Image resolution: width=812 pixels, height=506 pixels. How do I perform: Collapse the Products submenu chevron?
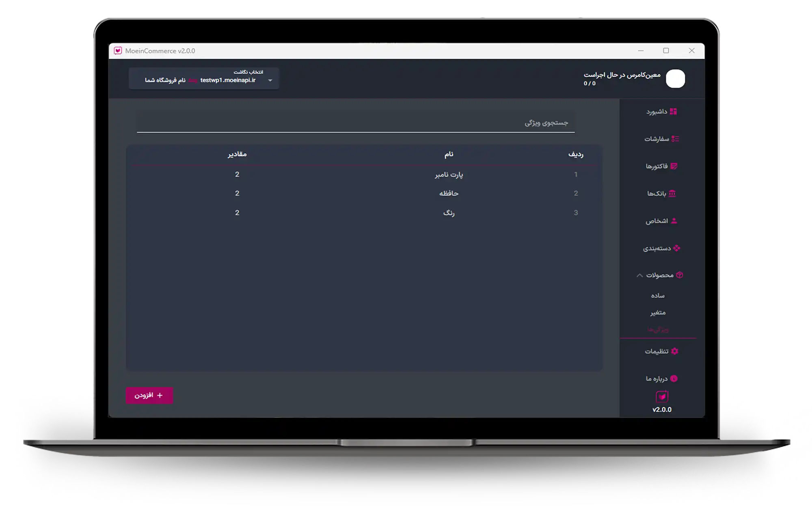639,275
